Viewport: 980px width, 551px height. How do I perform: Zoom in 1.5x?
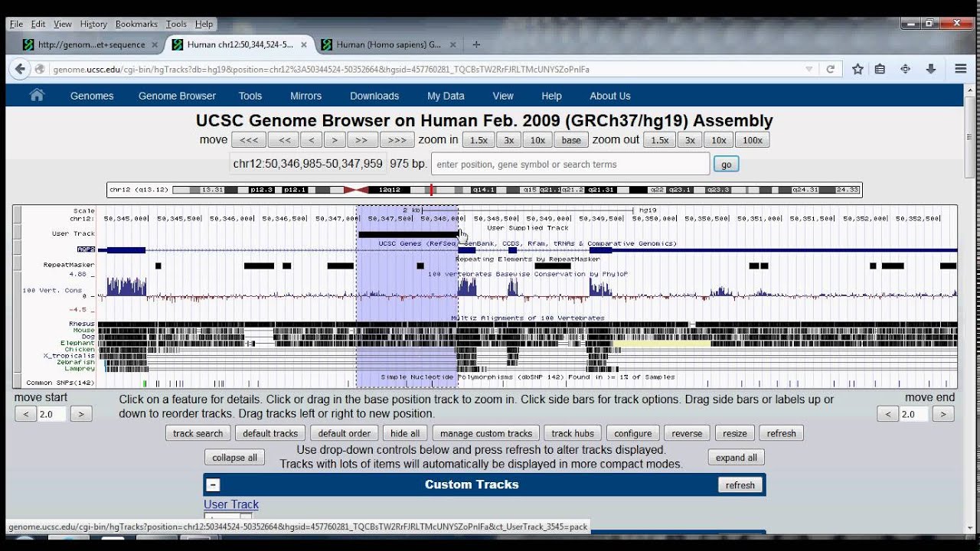point(479,140)
